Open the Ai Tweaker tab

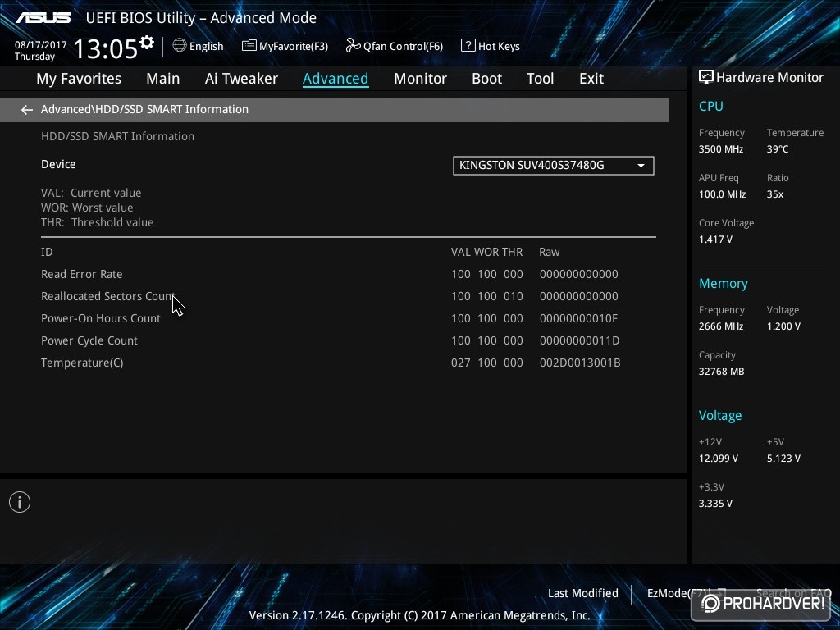coord(241,79)
